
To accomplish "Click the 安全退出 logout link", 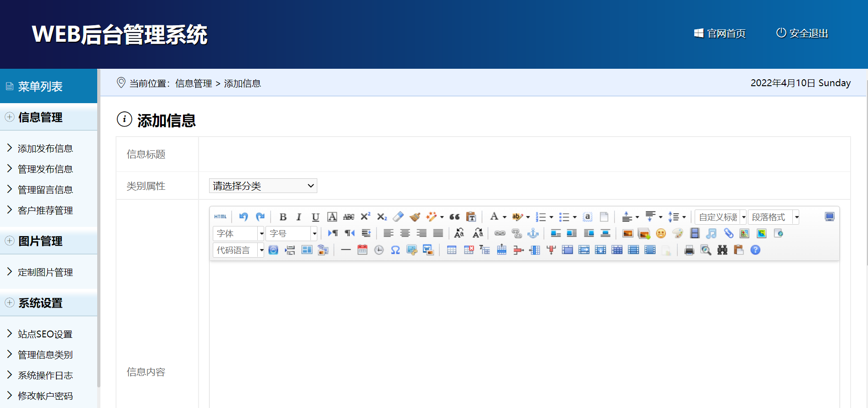I will point(802,33).
